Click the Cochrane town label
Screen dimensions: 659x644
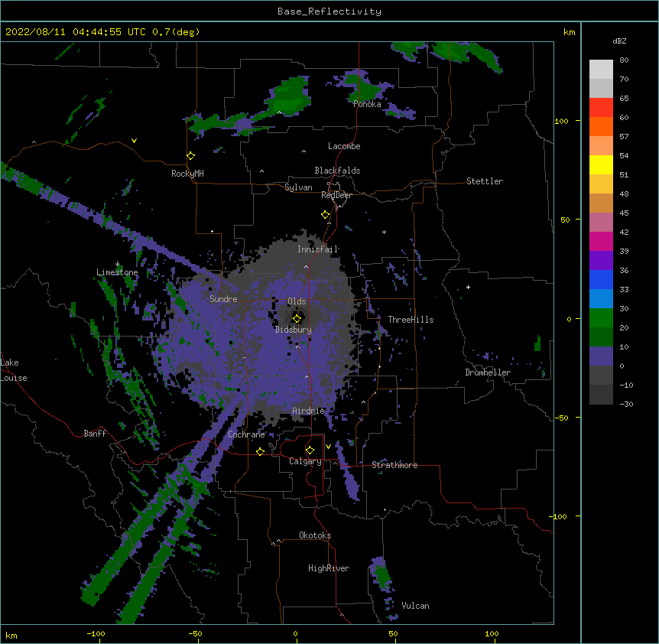[x=246, y=434]
